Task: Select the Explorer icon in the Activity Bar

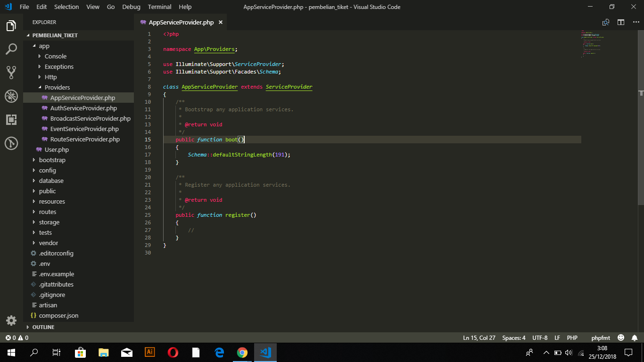Action: click(x=11, y=26)
